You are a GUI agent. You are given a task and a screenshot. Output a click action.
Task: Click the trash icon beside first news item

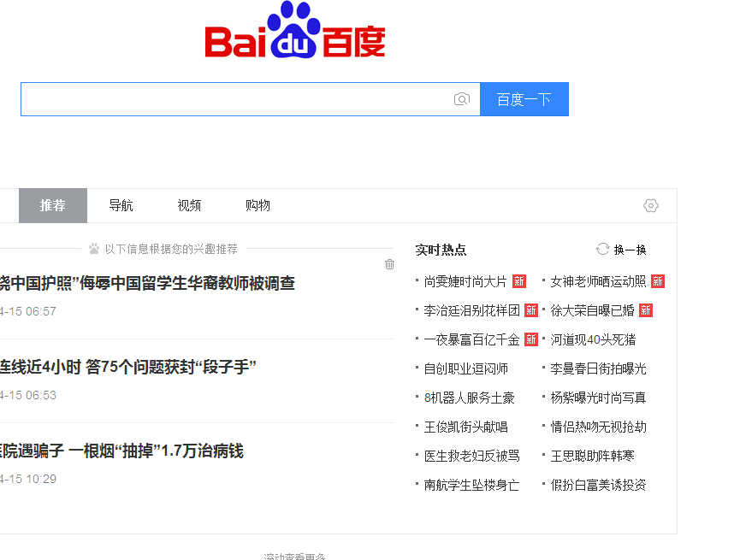coord(389,264)
